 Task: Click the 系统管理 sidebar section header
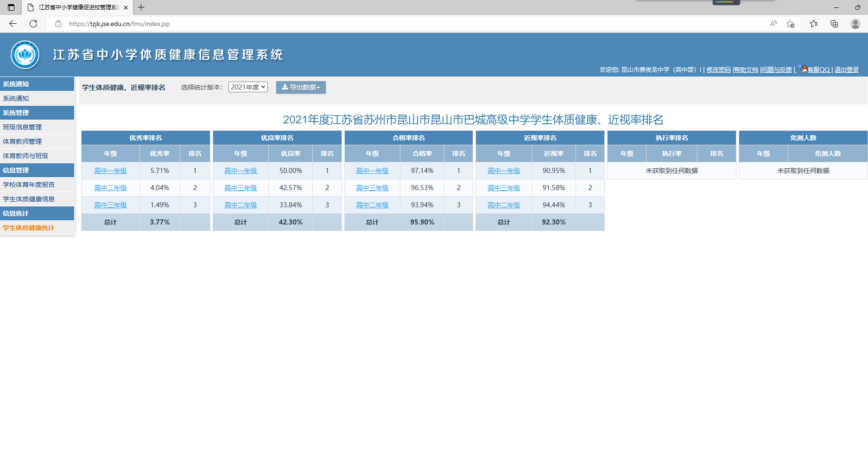37,113
